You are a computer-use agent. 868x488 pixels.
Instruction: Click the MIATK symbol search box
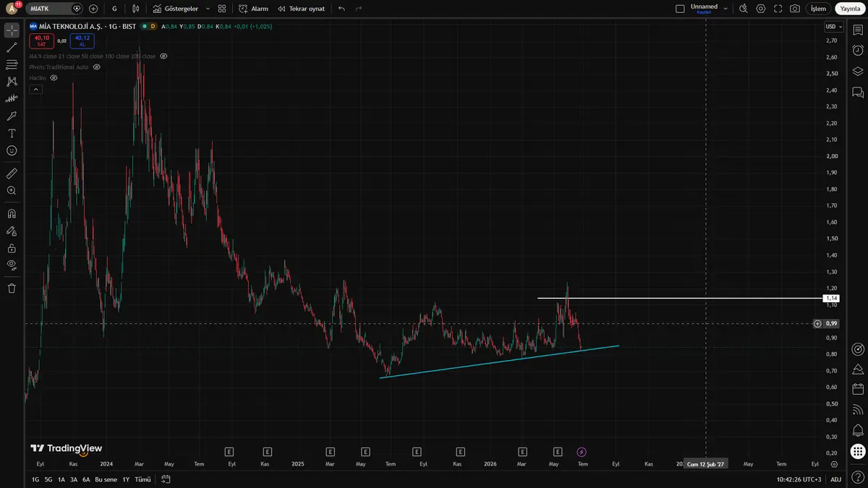(56, 9)
